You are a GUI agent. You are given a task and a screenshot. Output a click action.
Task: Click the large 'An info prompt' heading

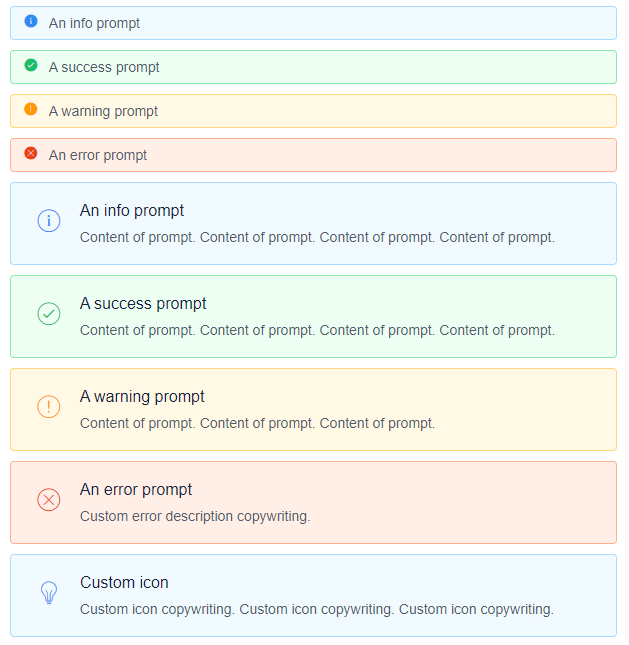[132, 211]
